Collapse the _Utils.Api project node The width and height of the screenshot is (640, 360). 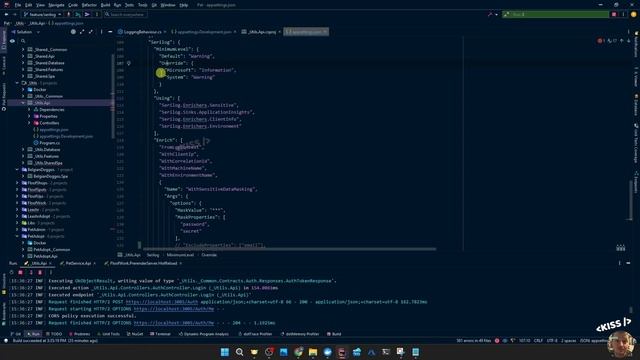point(23,103)
